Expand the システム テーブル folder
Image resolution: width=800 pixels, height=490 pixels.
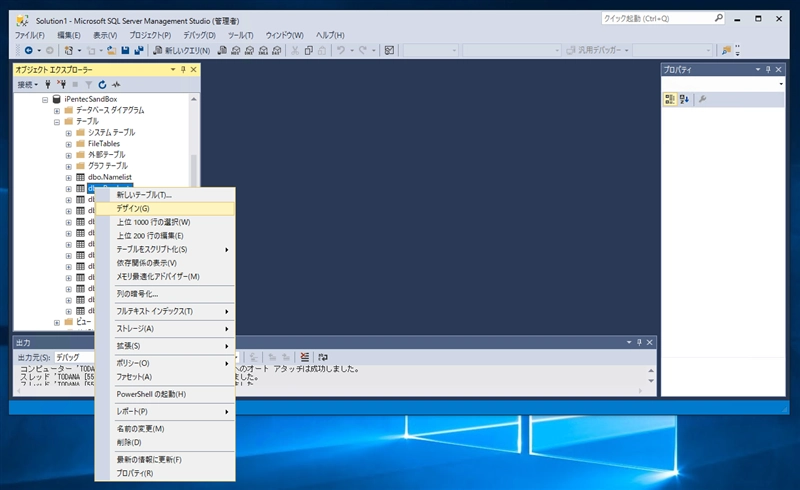68,133
